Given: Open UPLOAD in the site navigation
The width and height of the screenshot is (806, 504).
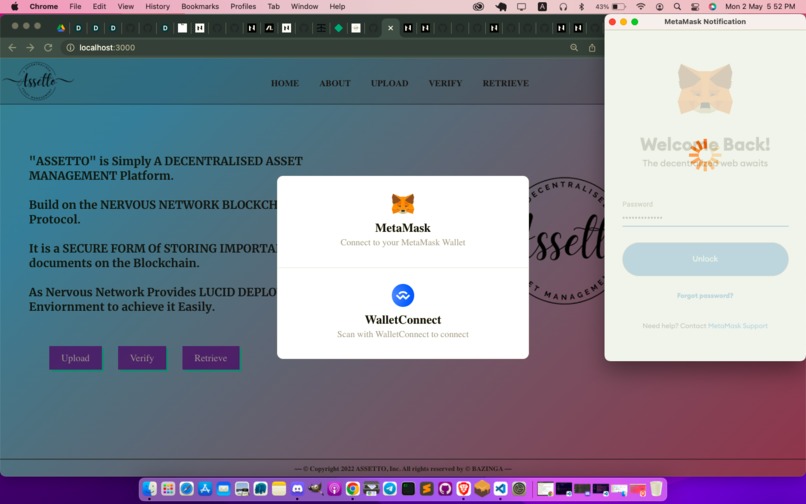Looking at the screenshot, I should (x=390, y=83).
